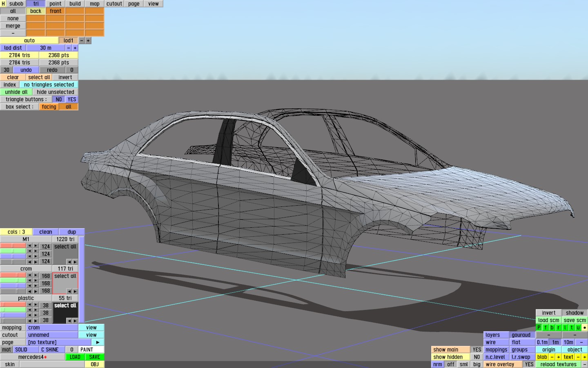The image size is (588, 368).
Task: Select the r right view button
Action: click(x=559, y=328)
